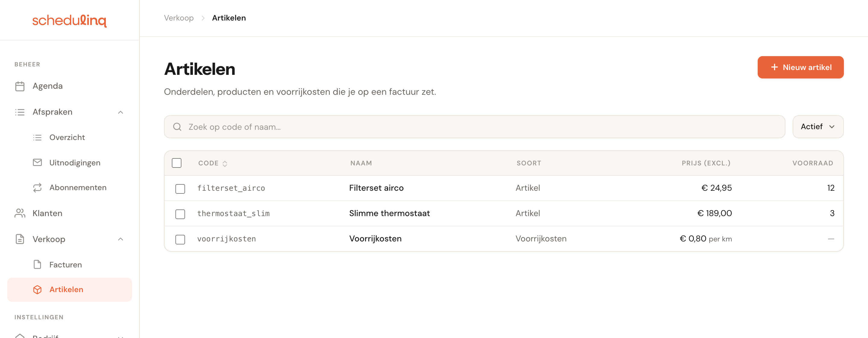Tick the voorrijkosten row checkbox
The image size is (868, 338).
[x=180, y=239]
